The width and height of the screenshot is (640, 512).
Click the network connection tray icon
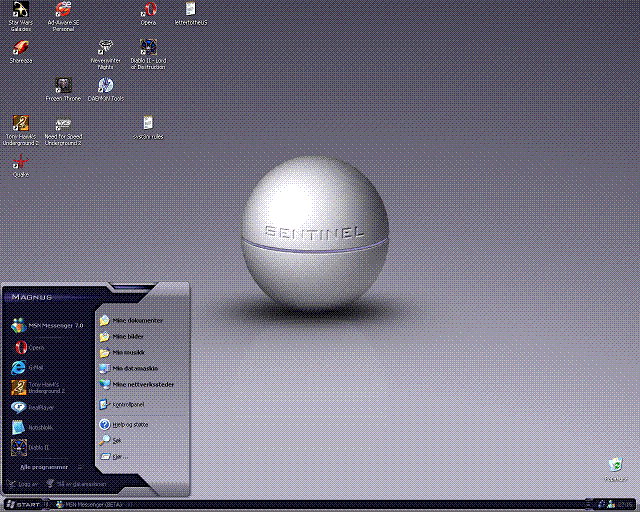[x=602, y=505]
